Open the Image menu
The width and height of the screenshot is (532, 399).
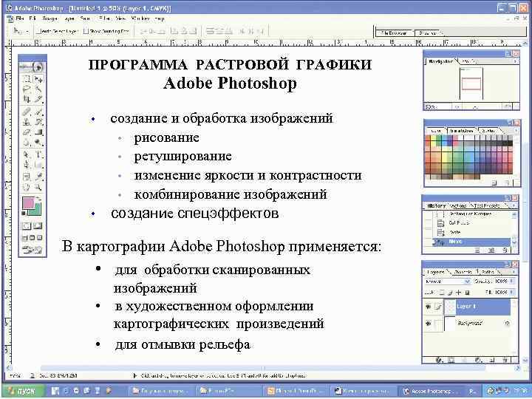[x=50, y=18]
